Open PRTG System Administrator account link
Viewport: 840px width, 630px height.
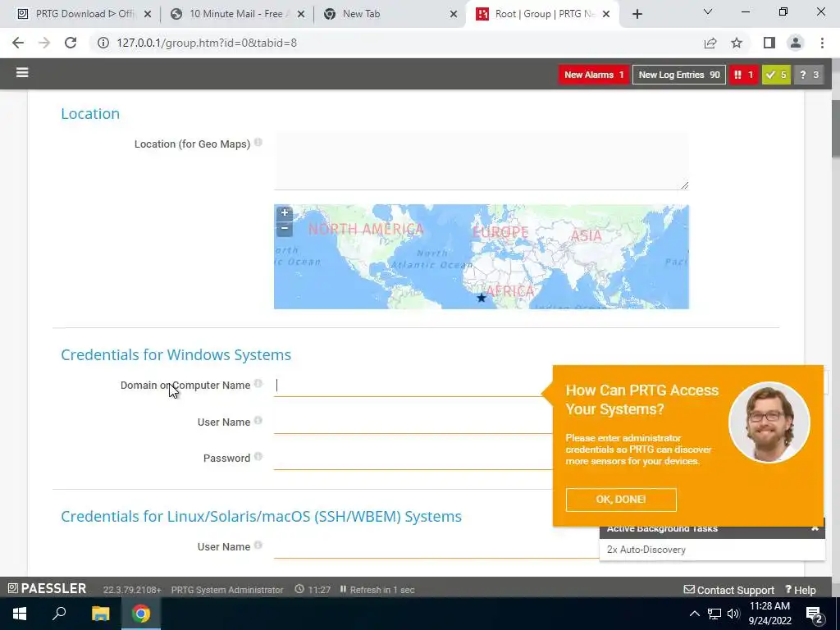point(227,590)
